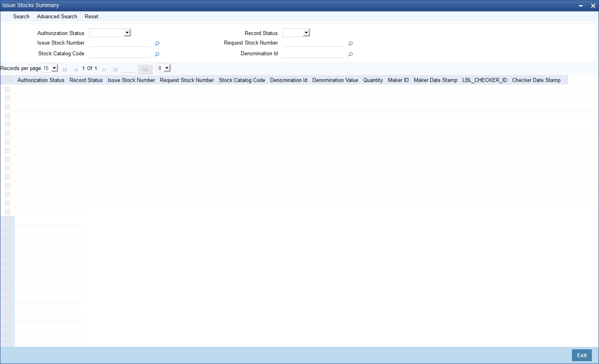The image size is (599, 364).
Task: Click Search in the menu bar
Action: [x=21, y=16]
